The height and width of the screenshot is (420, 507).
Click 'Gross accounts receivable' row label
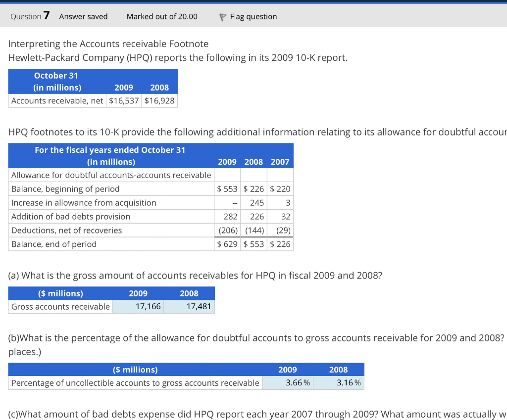[60, 307]
